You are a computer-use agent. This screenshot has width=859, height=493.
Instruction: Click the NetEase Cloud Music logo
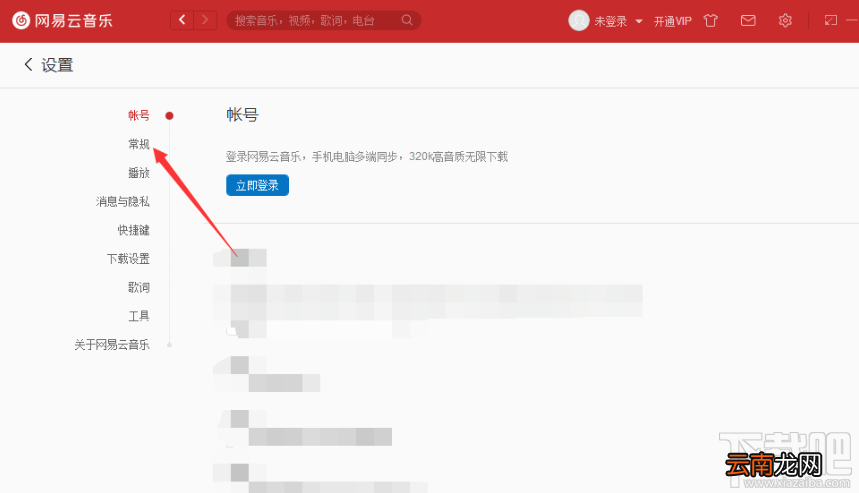[62, 21]
